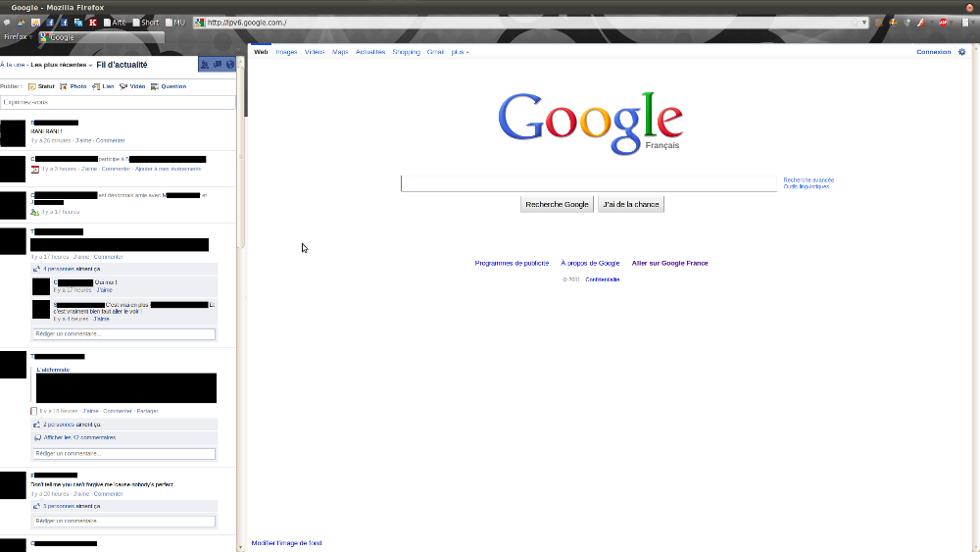Open 'Outils linguistiques' link
980x552 pixels.
coord(807,186)
